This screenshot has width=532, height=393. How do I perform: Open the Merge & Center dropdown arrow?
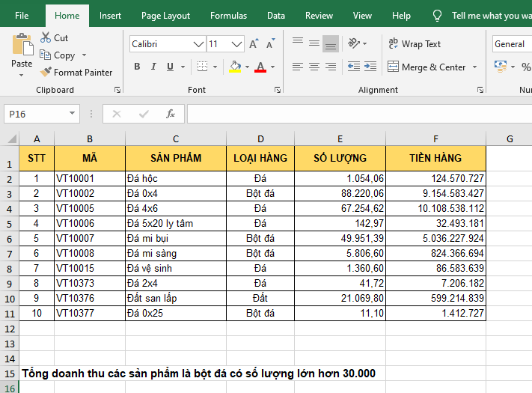point(474,67)
